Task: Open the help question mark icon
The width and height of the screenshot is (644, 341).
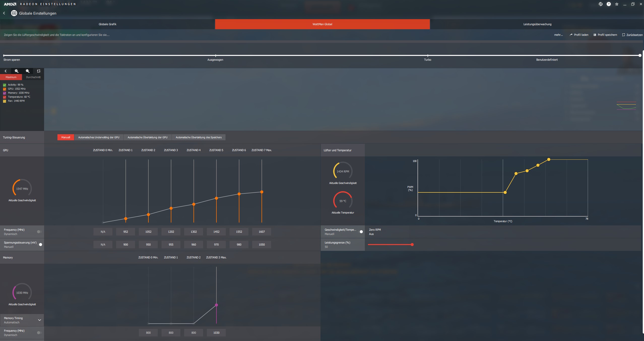Action: [x=608, y=4]
